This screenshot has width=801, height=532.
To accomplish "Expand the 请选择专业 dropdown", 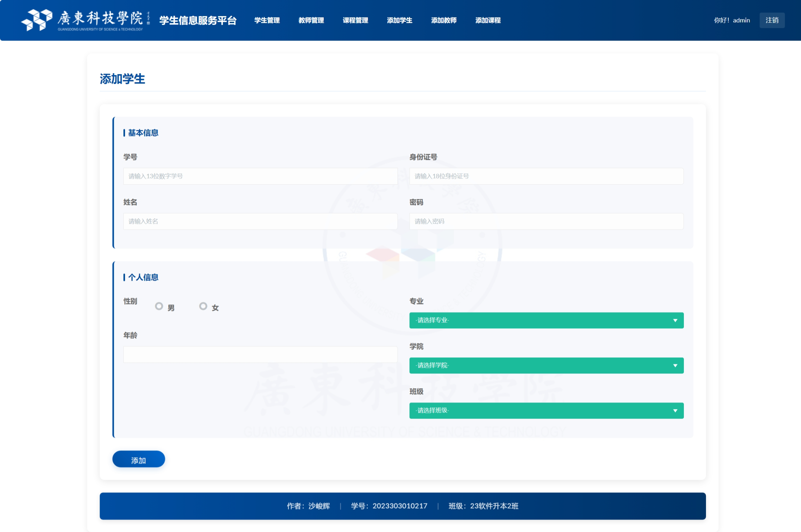I will (546, 320).
